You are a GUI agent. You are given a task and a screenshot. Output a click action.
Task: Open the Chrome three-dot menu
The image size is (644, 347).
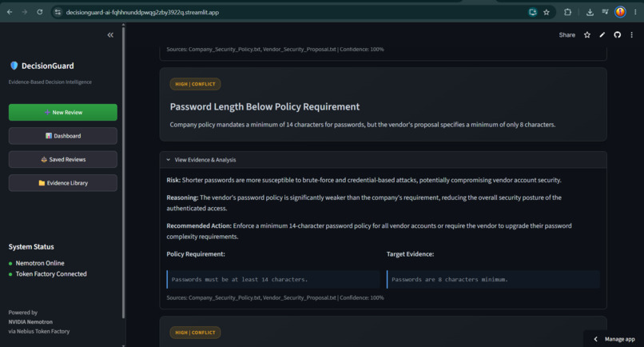(x=635, y=12)
